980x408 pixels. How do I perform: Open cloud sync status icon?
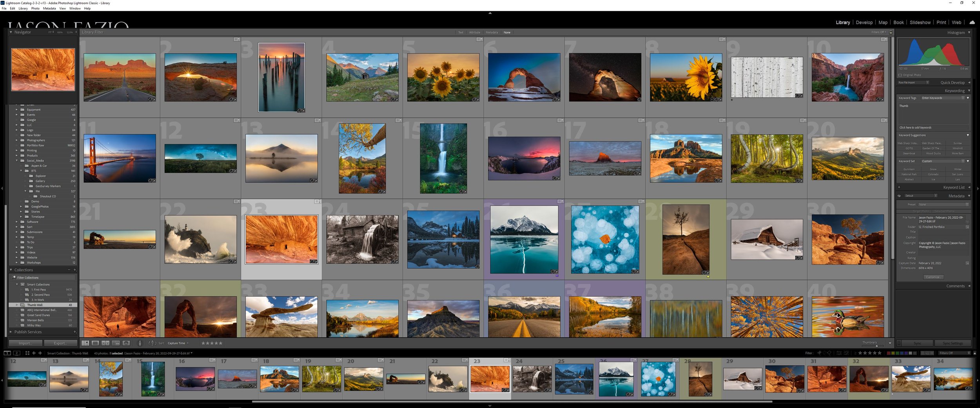click(972, 22)
